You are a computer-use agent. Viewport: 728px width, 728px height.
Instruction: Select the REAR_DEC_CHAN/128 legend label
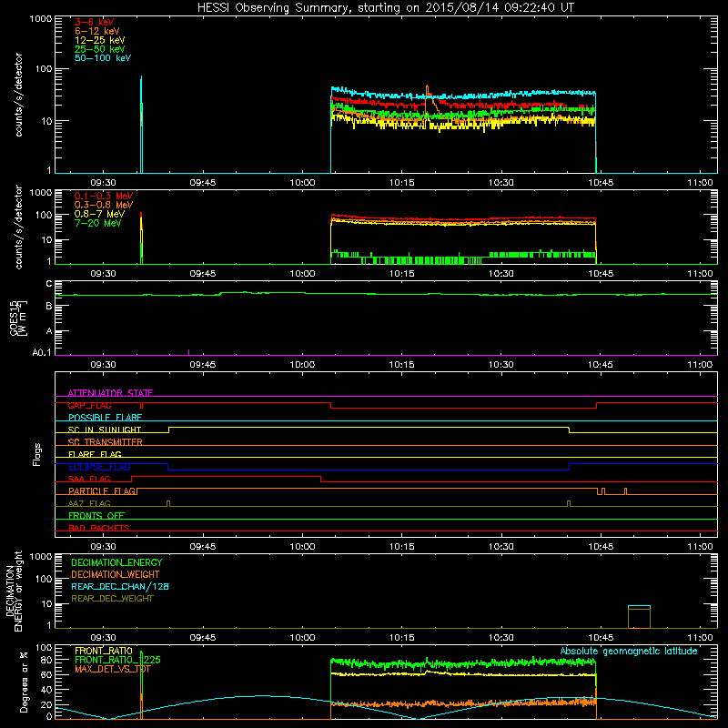tap(120, 586)
